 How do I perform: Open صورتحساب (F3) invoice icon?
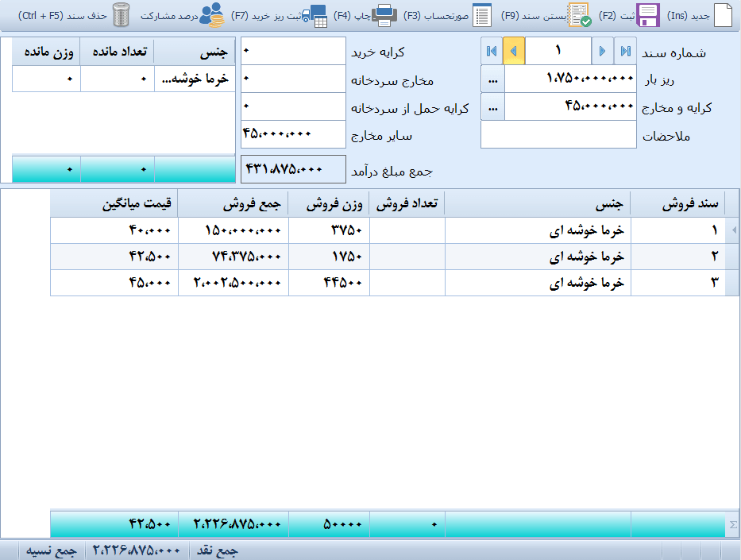pyautogui.click(x=482, y=15)
